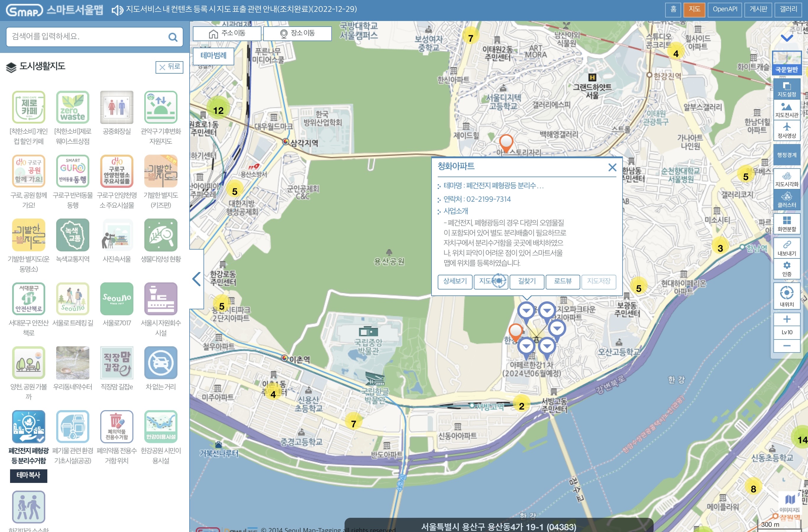Select the 녹색교통지역 theme icon
This screenshot has width=808, height=532.
pyautogui.click(x=73, y=235)
